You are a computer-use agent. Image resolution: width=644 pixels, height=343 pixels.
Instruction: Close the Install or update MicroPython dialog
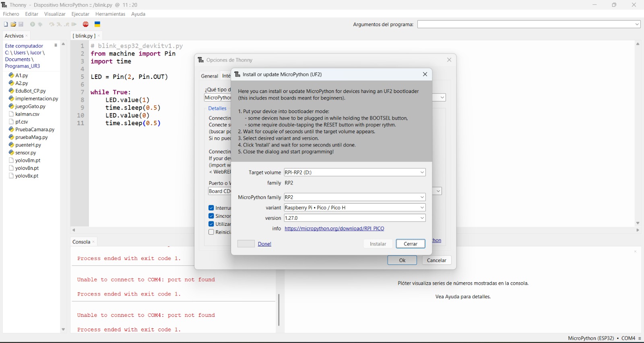click(x=425, y=74)
